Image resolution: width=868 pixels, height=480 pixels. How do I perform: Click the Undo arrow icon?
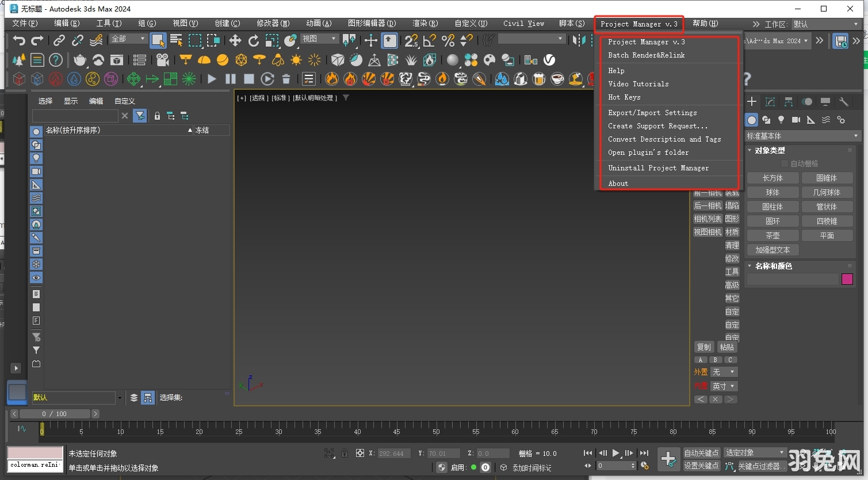pyautogui.click(x=19, y=40)
